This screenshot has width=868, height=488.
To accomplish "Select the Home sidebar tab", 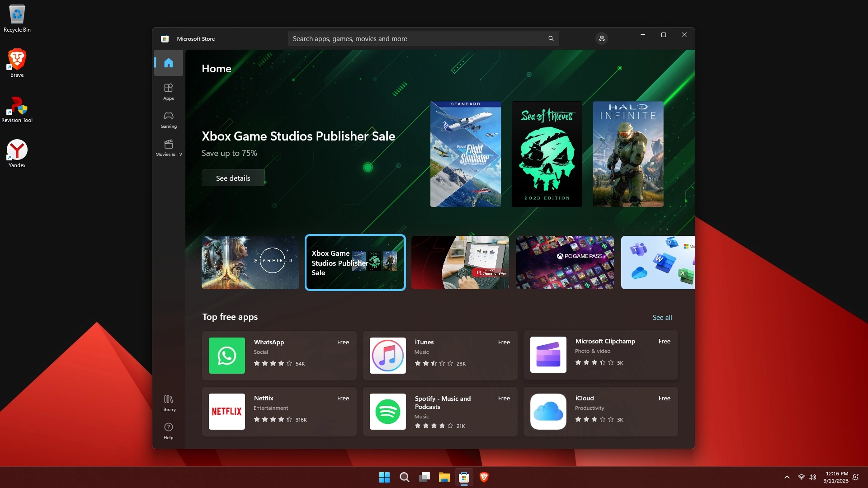I will 168,63.
